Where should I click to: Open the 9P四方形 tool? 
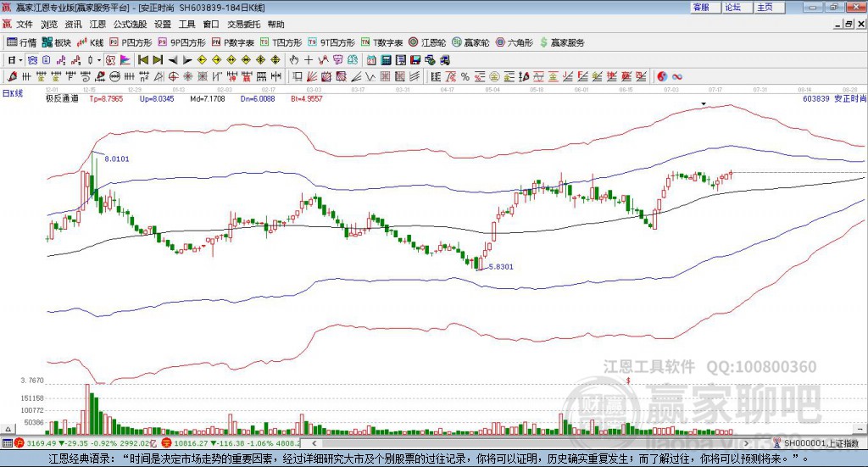click(181, 42)
